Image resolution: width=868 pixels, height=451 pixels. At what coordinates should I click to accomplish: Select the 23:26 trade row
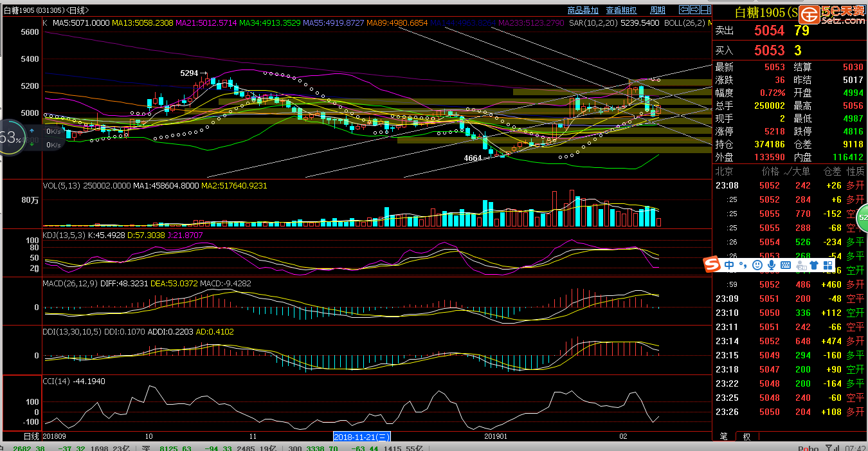790,412
